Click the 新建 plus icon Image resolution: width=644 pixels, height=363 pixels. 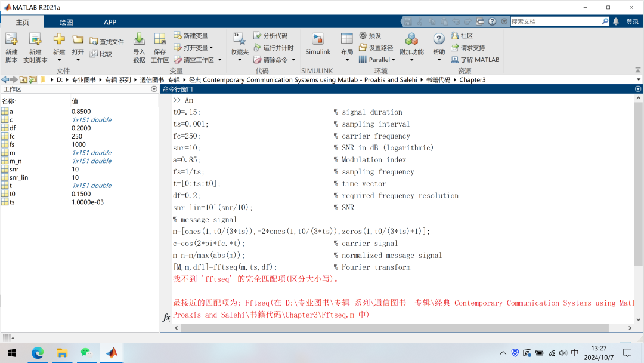point(58,39)
